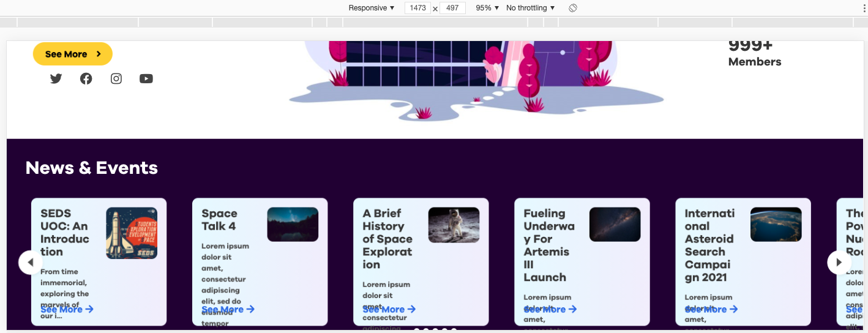Click the viewport height field 497
This screenshot has height=333, width=868.
point(452,8)
